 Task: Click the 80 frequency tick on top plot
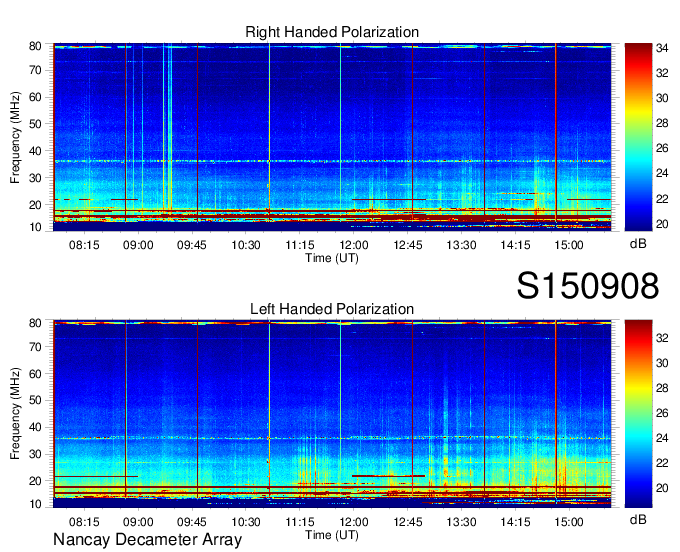pos(35,46)
